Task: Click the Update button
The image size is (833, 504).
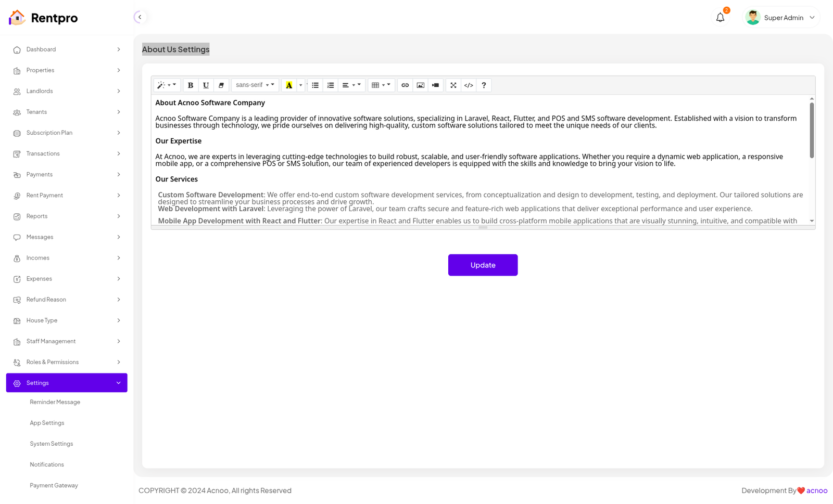Action: 483,265
